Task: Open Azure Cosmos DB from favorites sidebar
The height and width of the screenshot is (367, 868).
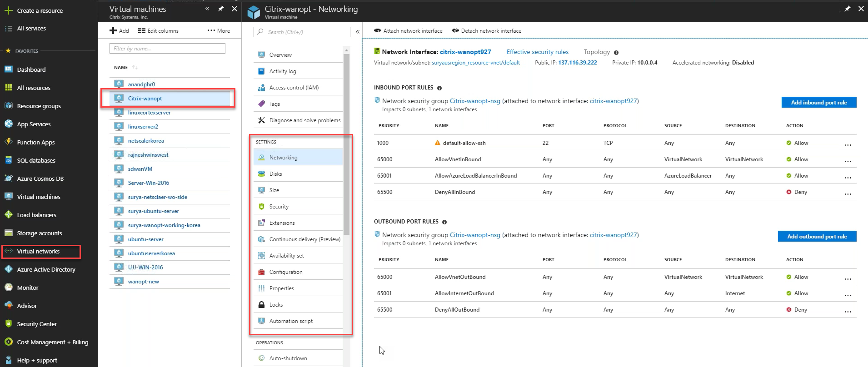Action: [x=40, y=179]
